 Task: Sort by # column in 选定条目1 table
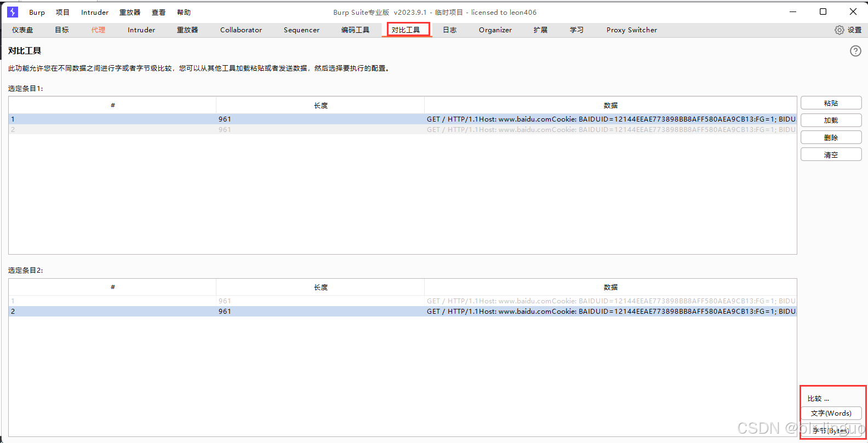[x=112, y=105]
